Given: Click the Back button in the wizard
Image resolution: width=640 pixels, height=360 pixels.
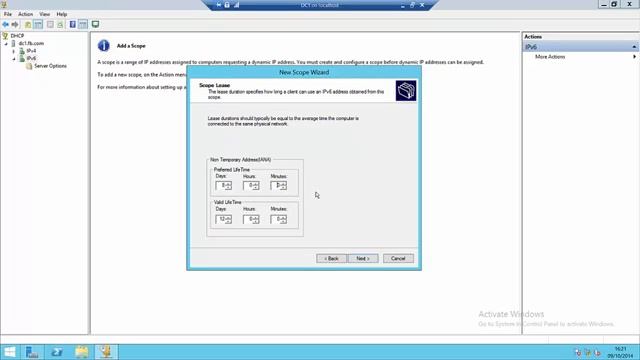Looking at the screenshot, I should pyautogui.click(x=331, y=258).
